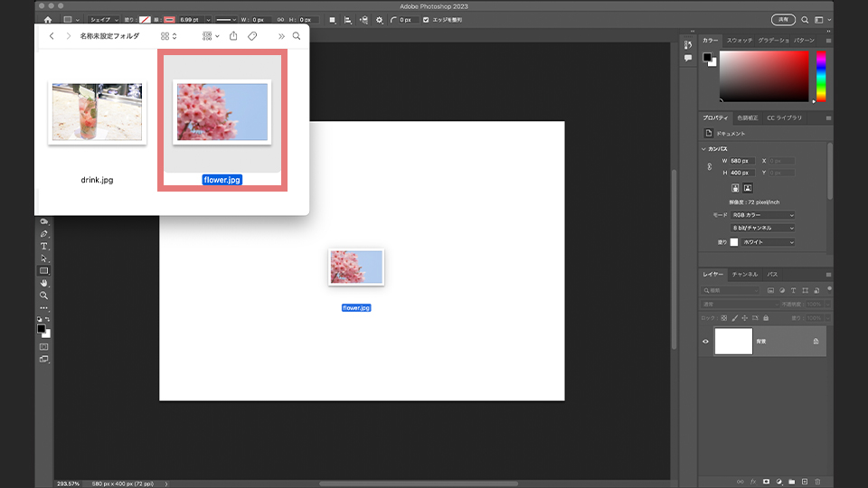Click the path alignment icon in the options bar

click(x=347, y=20)
